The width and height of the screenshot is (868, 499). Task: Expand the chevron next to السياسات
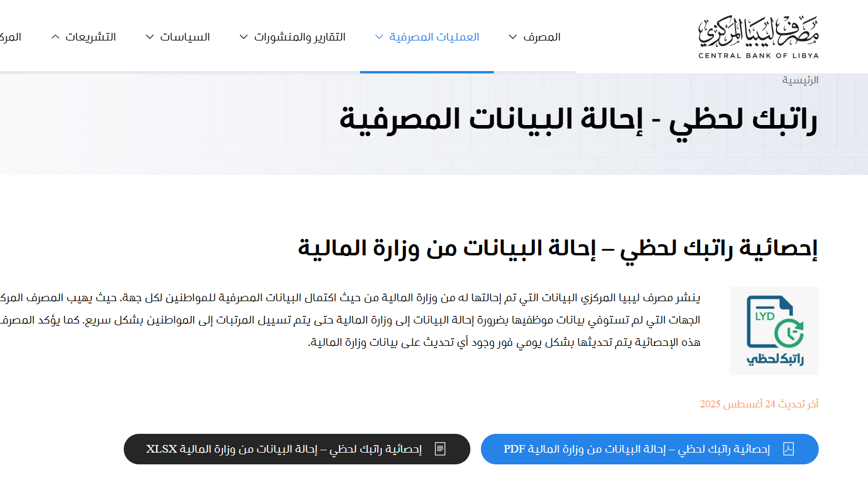[x=150, y=37]
